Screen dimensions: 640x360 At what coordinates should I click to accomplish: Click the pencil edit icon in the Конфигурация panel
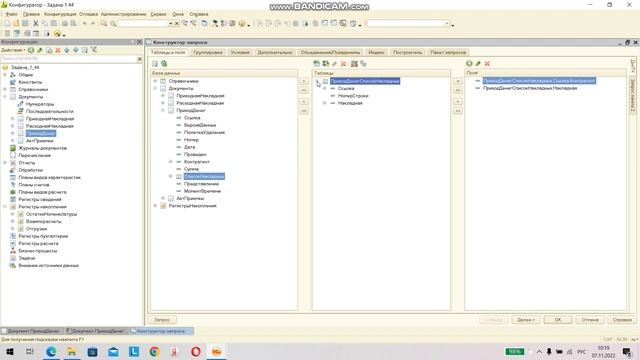tap(40, 50)
